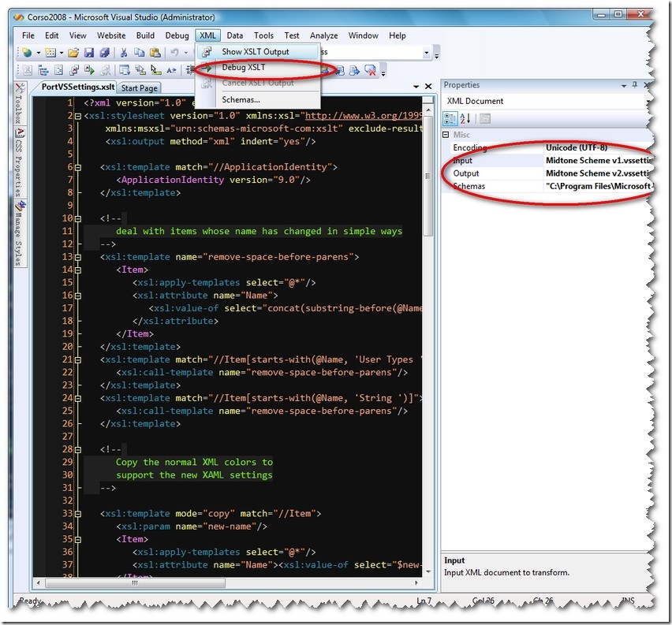Collapse the remove-space-before-parens template line 13

tap(78, 258)
